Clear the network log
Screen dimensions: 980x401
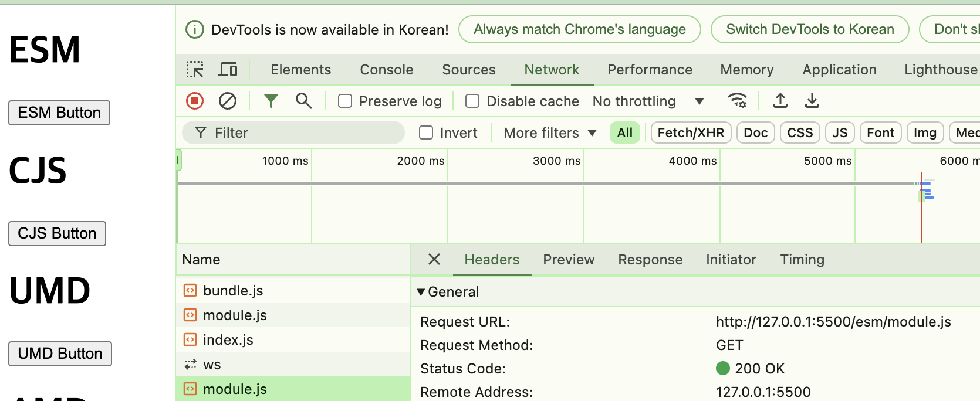click(x=228, y=101)
